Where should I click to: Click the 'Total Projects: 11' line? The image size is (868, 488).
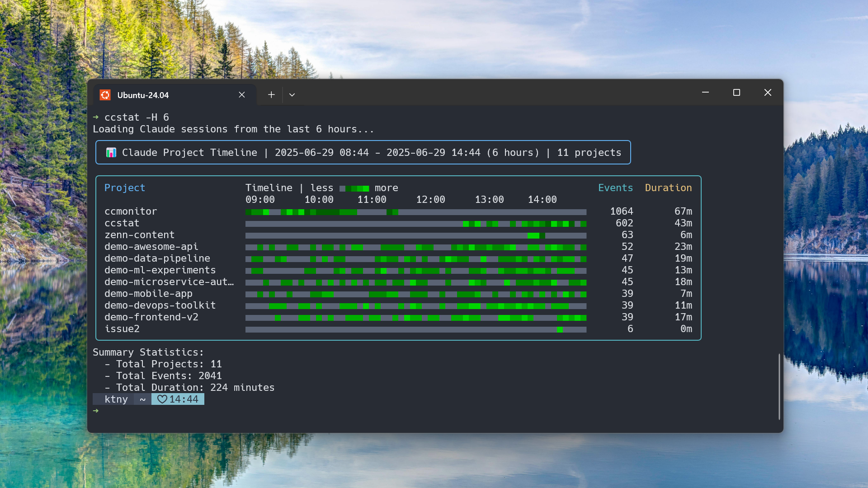[x=163, y=364]
